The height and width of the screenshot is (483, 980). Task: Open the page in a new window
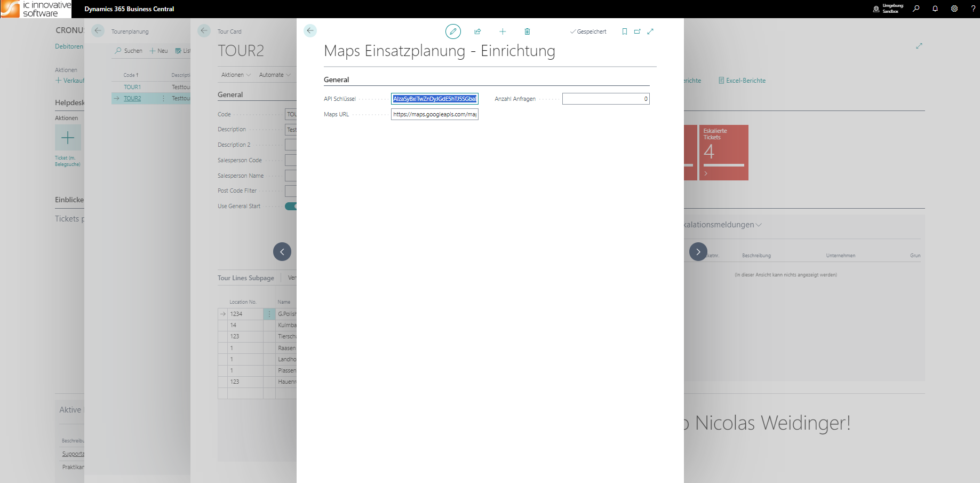click(x=637, y=31)
